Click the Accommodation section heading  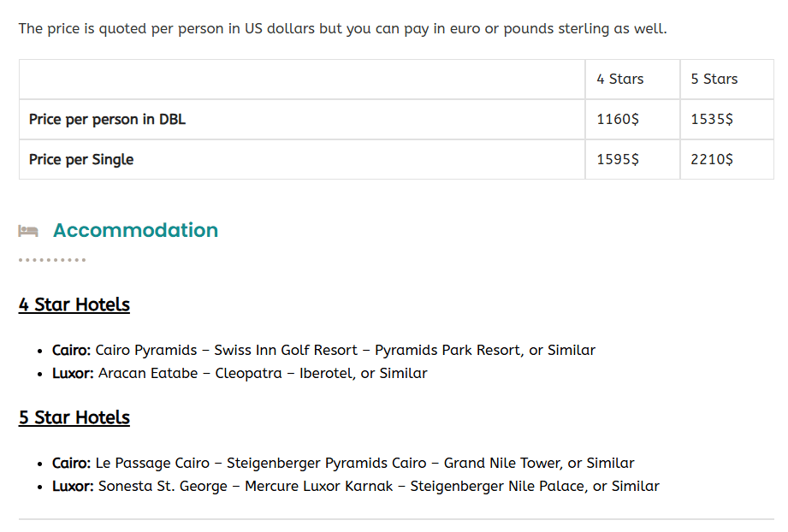pyautogui.click(x=135, y=230)
